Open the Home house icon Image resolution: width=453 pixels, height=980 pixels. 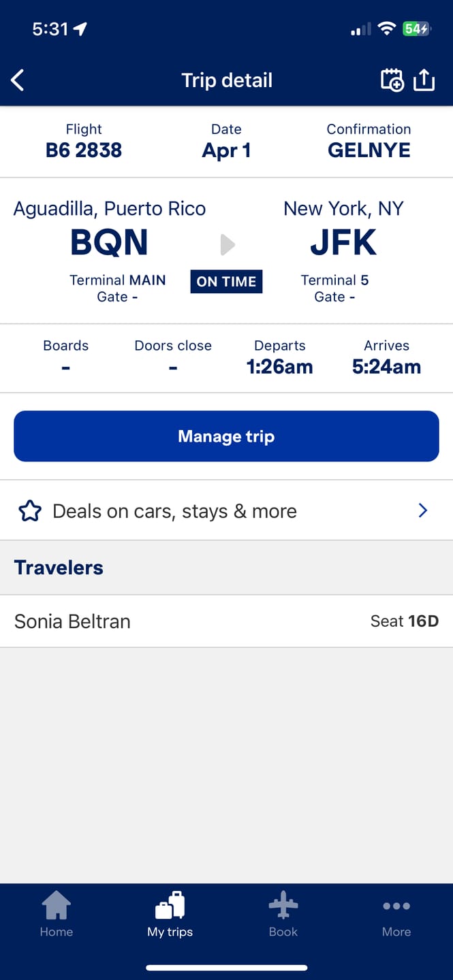click(56, 906)
